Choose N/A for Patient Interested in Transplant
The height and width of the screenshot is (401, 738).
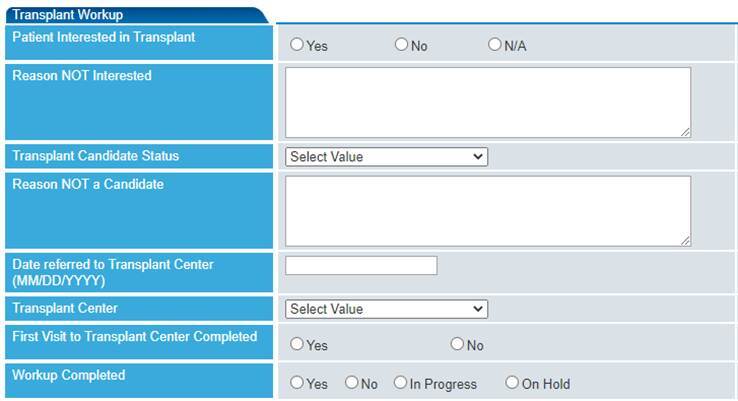point(494,45)
